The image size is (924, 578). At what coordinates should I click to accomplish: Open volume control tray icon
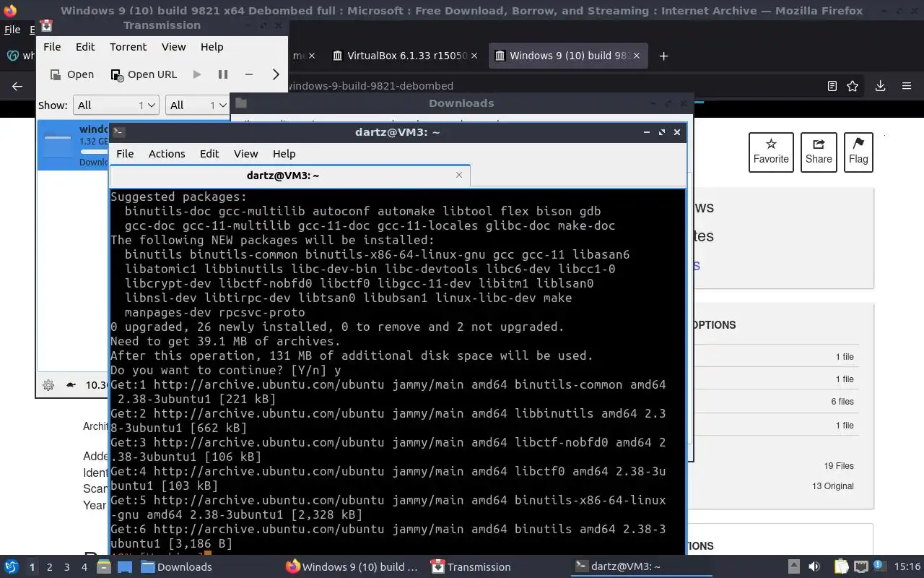pyautogui.click(x=814, y=566)
